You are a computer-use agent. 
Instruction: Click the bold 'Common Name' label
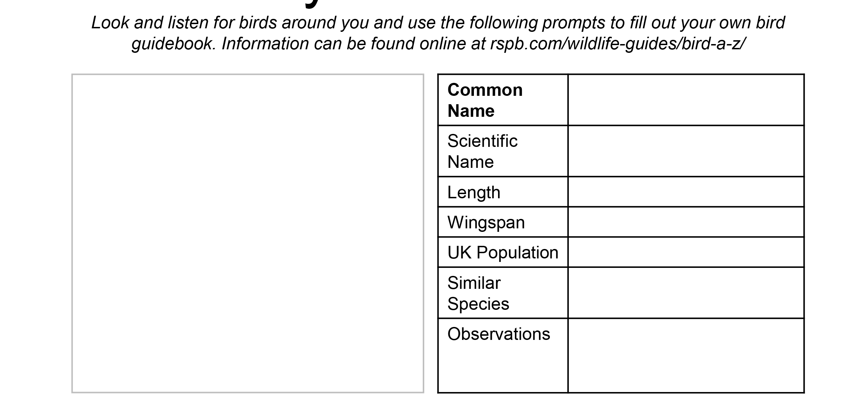coord(485,100)
